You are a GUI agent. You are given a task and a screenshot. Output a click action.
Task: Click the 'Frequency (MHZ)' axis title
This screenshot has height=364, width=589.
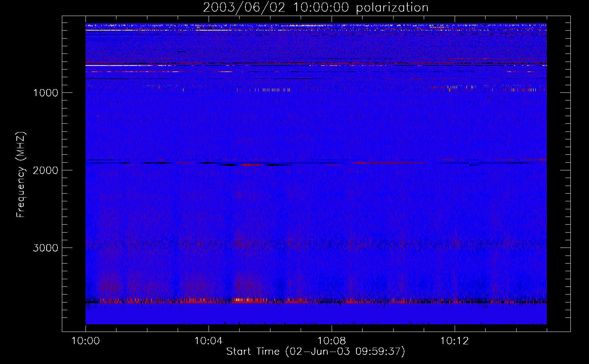click(21, 174)
